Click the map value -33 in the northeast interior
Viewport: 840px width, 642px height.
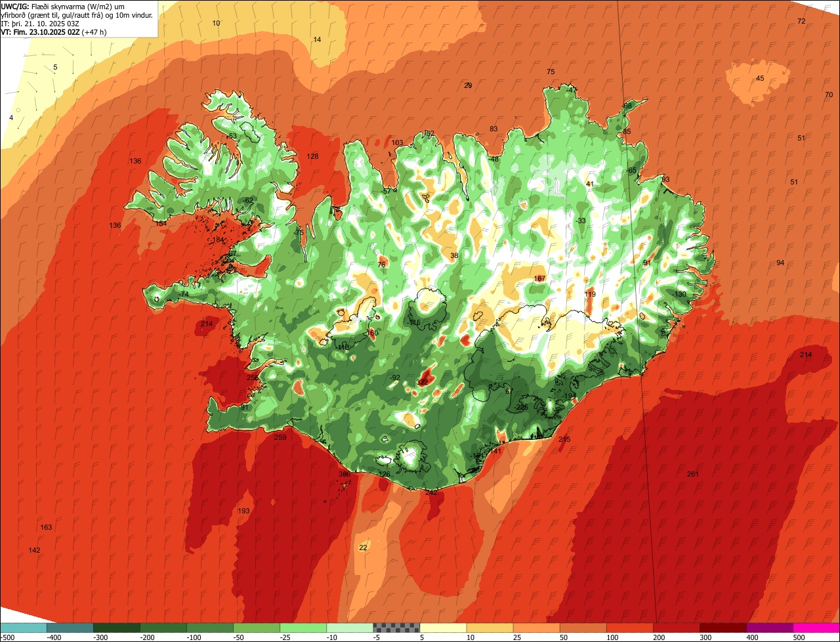point(580,221)
